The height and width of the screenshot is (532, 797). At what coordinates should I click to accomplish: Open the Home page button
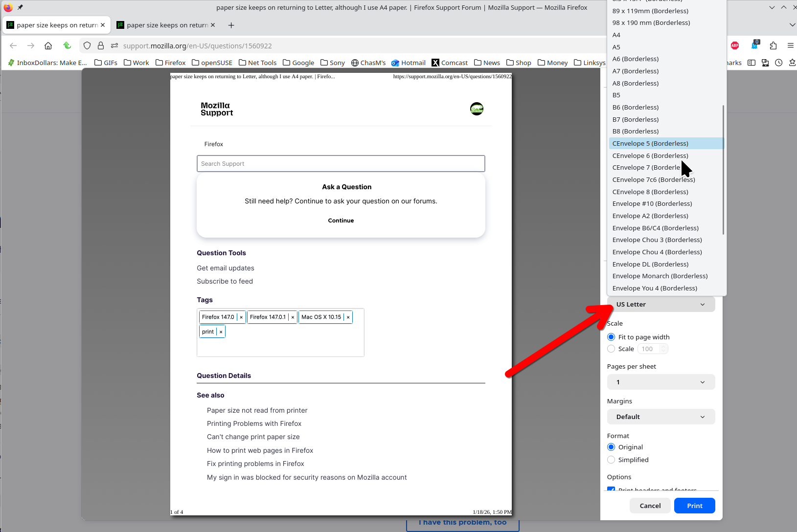point(48,45)
